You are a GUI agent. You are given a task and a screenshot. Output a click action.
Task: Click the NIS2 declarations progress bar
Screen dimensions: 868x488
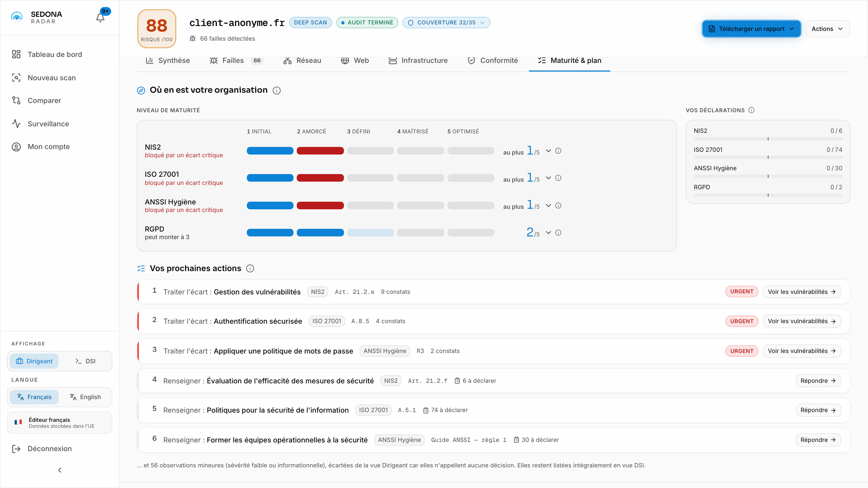768,139
